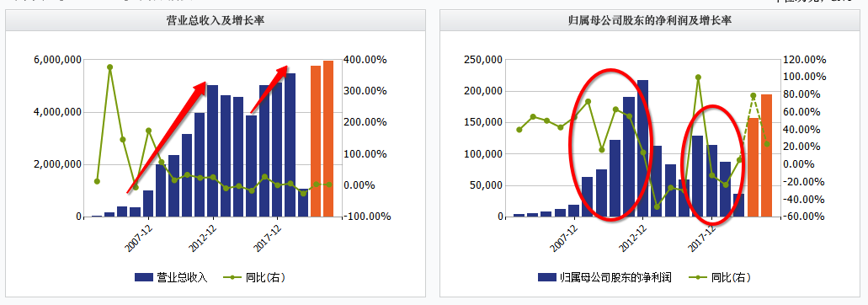The image size is (868, 305).
Task: Select the tallest blue bar in revenue chart
Action: pyautogui.click(x=290, y=145)
